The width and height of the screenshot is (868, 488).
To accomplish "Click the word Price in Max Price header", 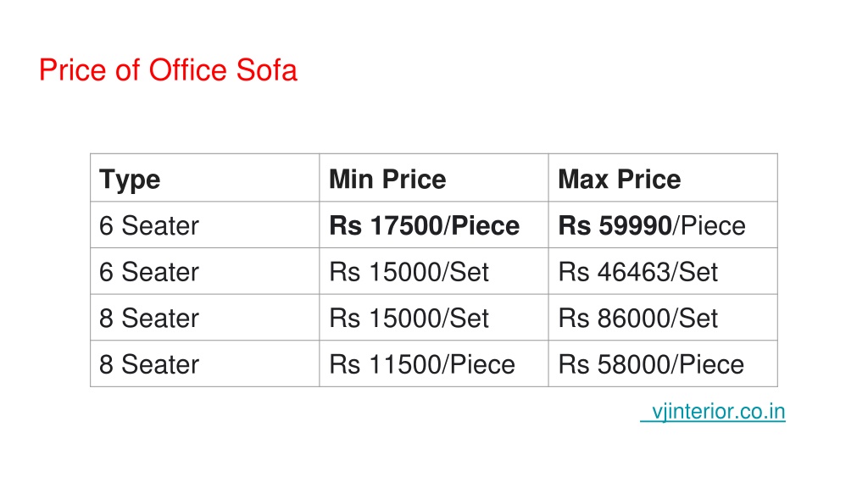I will tap(648, 180).
